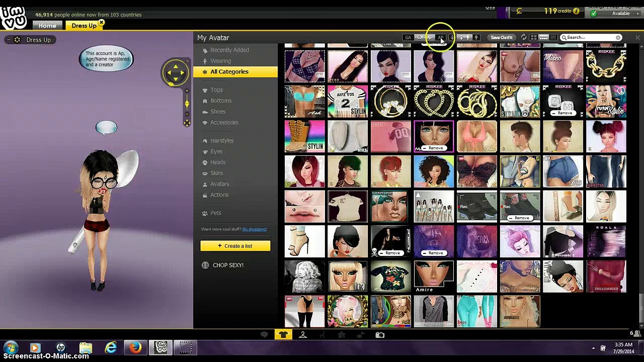644x362 pixels.
Task: Launch Firefox from the taskbar
Action: click(135, 347)
